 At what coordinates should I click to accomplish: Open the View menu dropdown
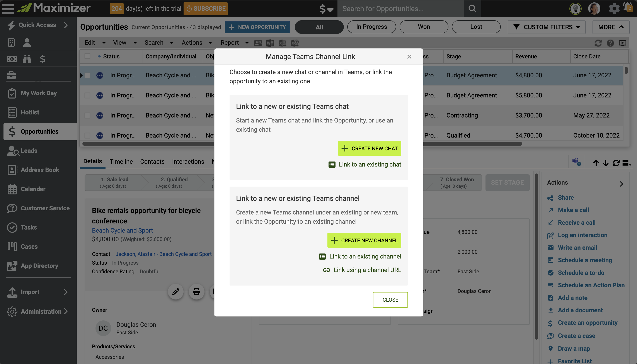[x=125, y=43]
